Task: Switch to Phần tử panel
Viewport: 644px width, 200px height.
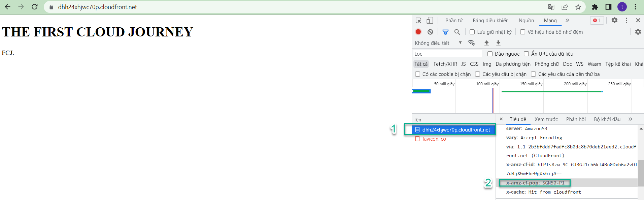Action: pos(454,21)
